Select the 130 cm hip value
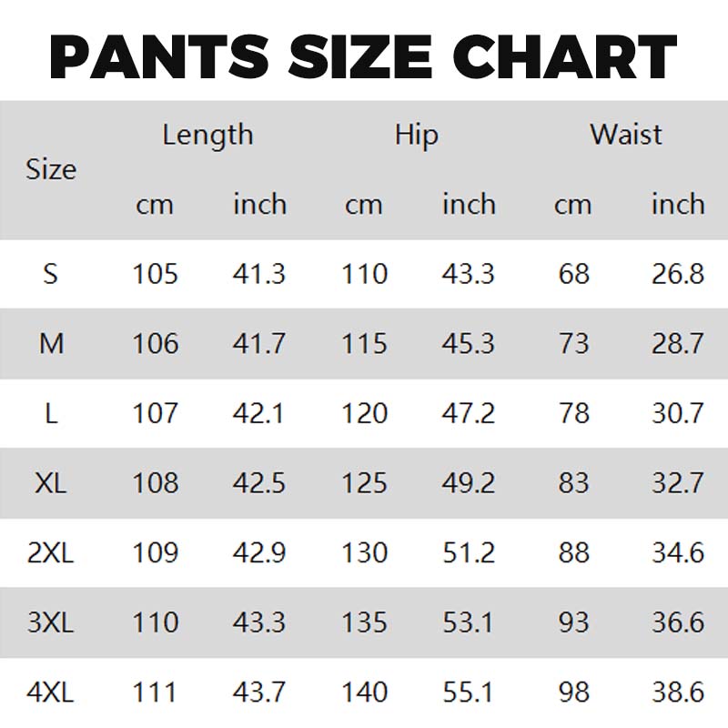Viewport: 728px width, 728px height. pos(364,553)
